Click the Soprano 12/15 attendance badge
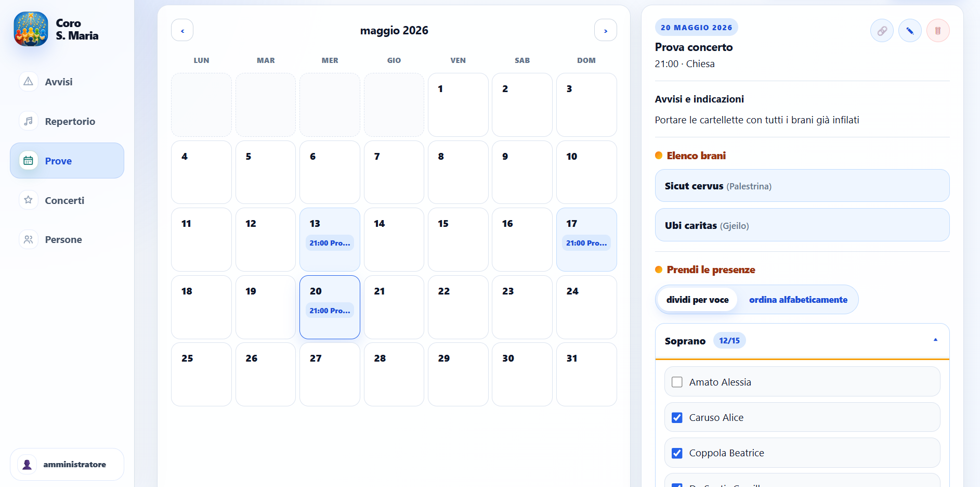The height and width of the screenshot is (487, 980). (x=729, y=341)
